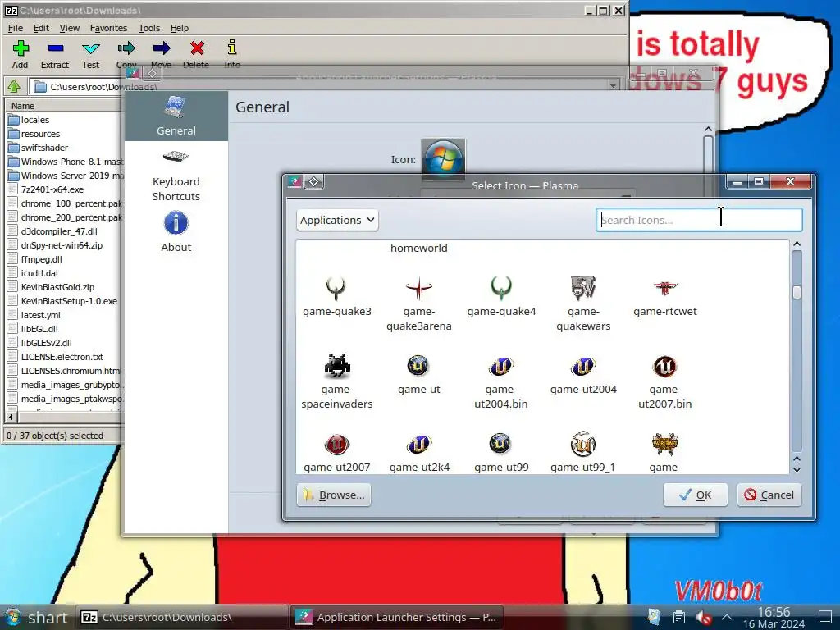Click the muted volume tray icon
Image resolution: width=840 pixels, height=630 pixels.
pyautogui.click(x=703, y=618)
